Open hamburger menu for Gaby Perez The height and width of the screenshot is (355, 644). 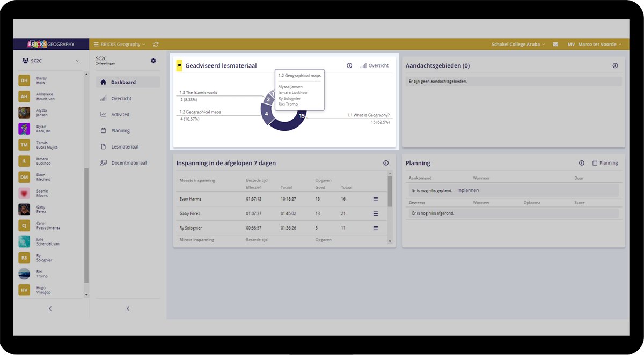click(x=375, y=213)
